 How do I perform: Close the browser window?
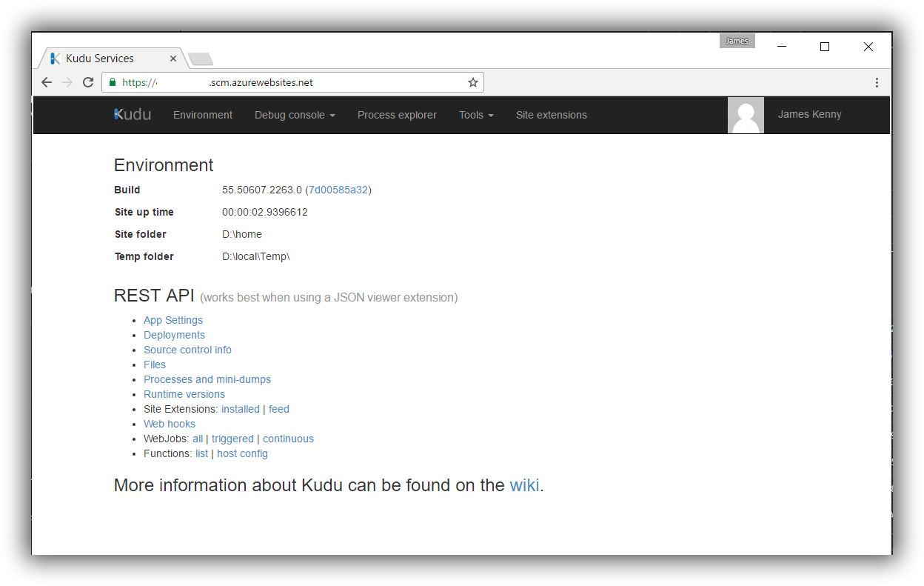click(x=868, y=47)
